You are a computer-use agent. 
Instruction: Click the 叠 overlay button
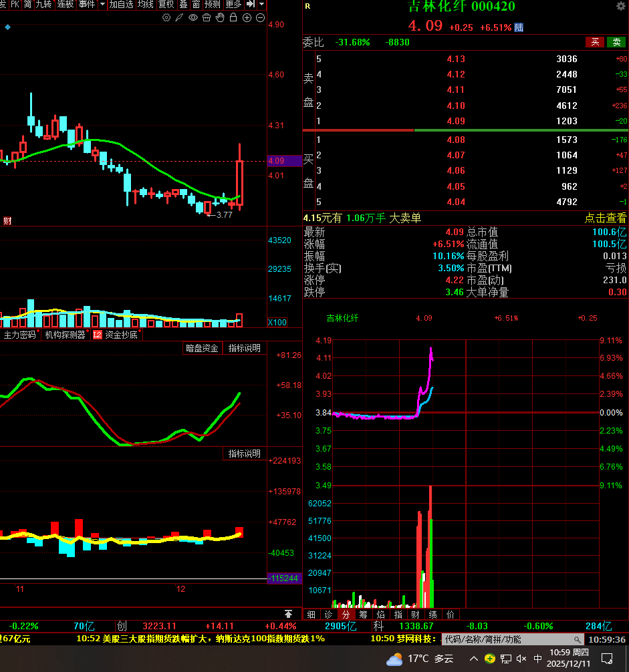(184, 4)
